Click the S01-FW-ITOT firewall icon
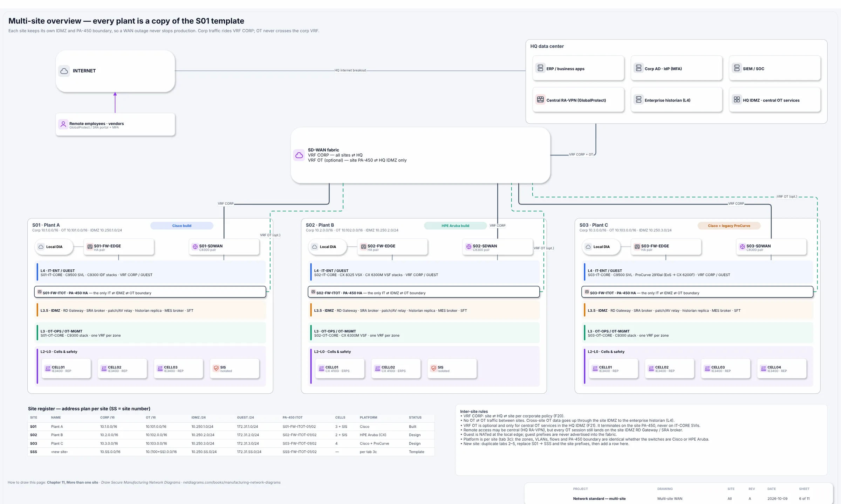The width and height of the screenshot is (841, 504). click(x=40, y=292)
